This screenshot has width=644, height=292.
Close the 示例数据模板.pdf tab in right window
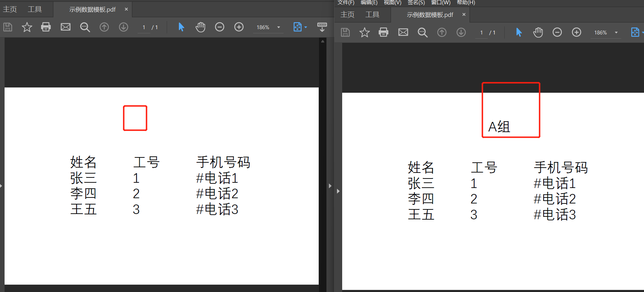point(464,14)
